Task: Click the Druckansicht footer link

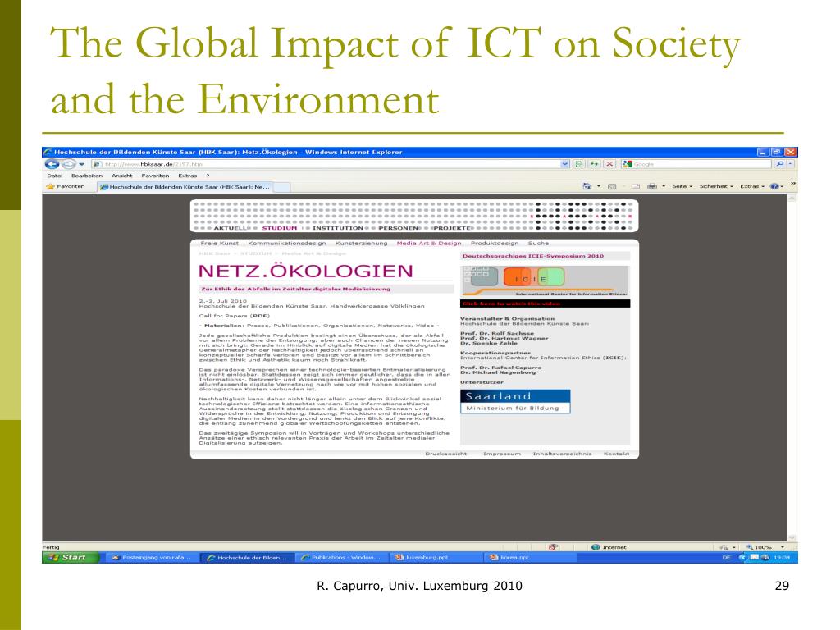Action: click(445, 454)
